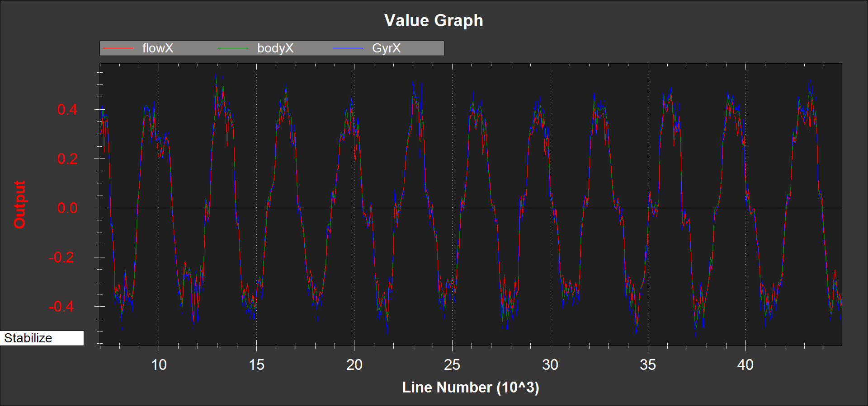Click the -0.2 Y-axis tick label

[63, 257]
